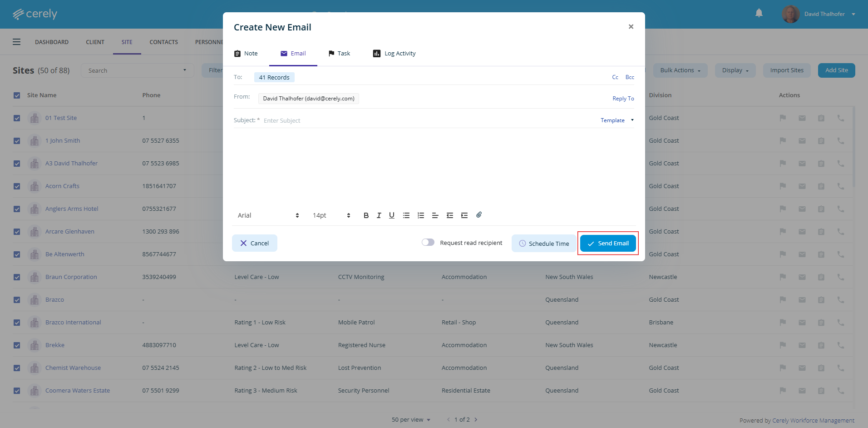Uncheck the Chemist Warehouse checkbox
The height and width of the screenshot is (428, 868).
click(x=17, y=368)
